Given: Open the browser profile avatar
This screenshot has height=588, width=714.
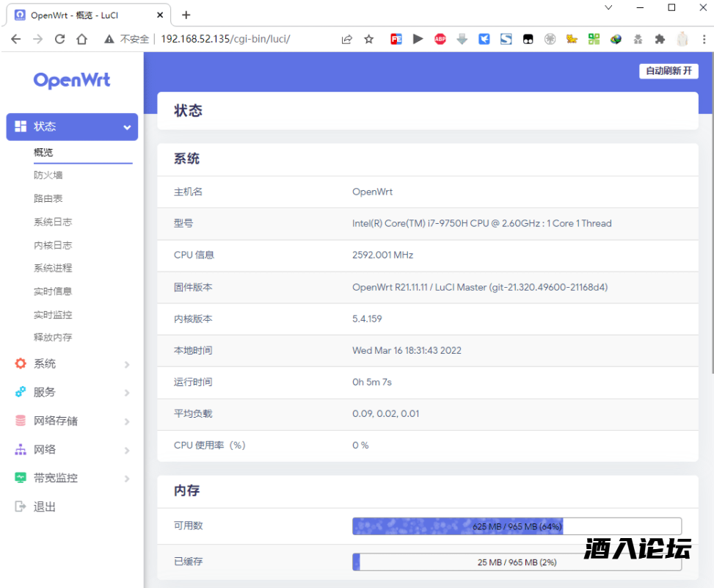Looking at the screenshot, I should [x=682, y=39].
